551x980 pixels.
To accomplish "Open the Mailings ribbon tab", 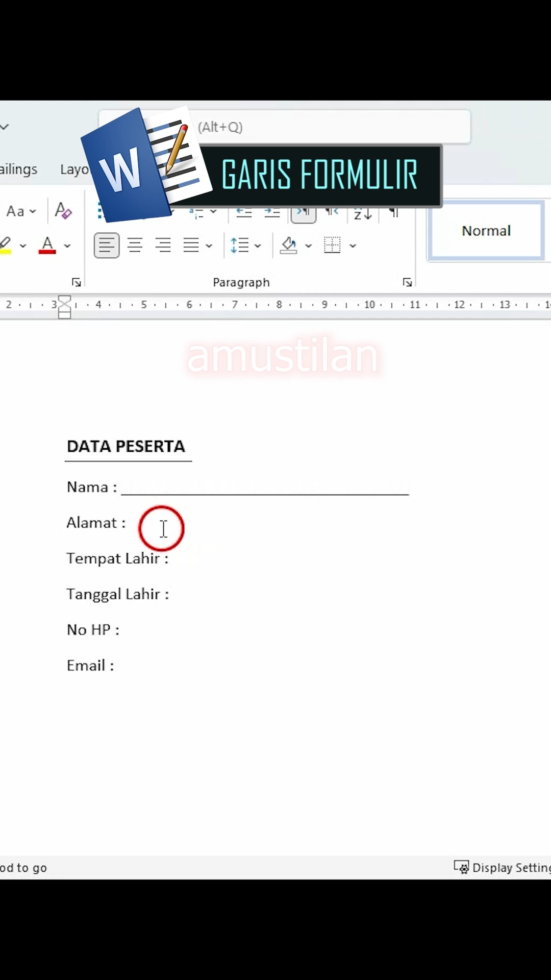I will pyautogui.click(x=19, y=169).
